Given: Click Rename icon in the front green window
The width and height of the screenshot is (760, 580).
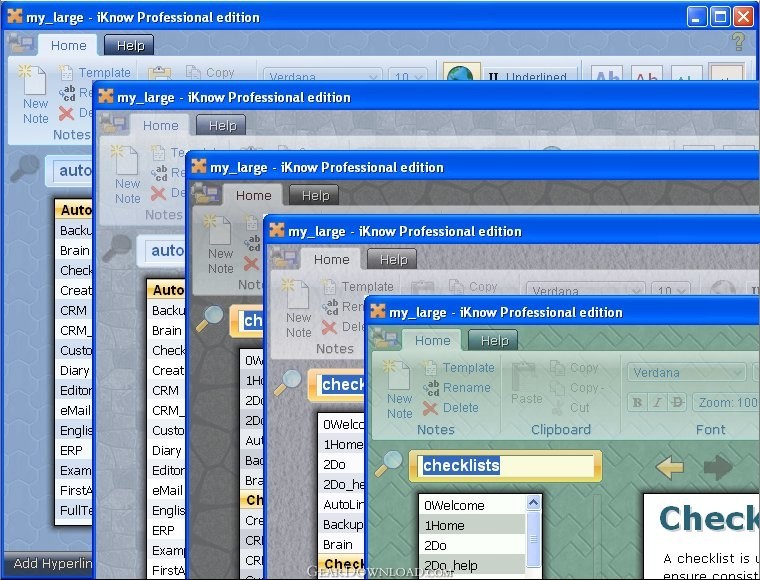Looking at the screenshot, I should [x=431, y=388].
